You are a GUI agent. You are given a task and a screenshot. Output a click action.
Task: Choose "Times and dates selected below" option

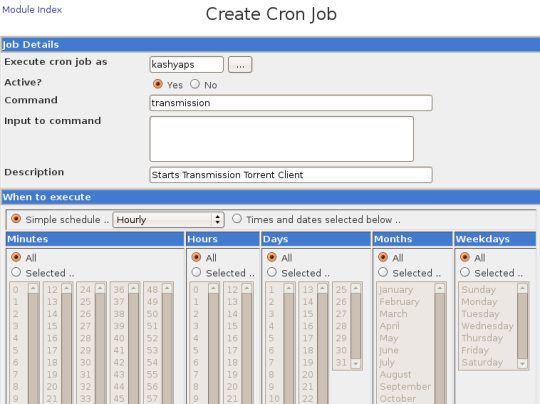point(237,219)
